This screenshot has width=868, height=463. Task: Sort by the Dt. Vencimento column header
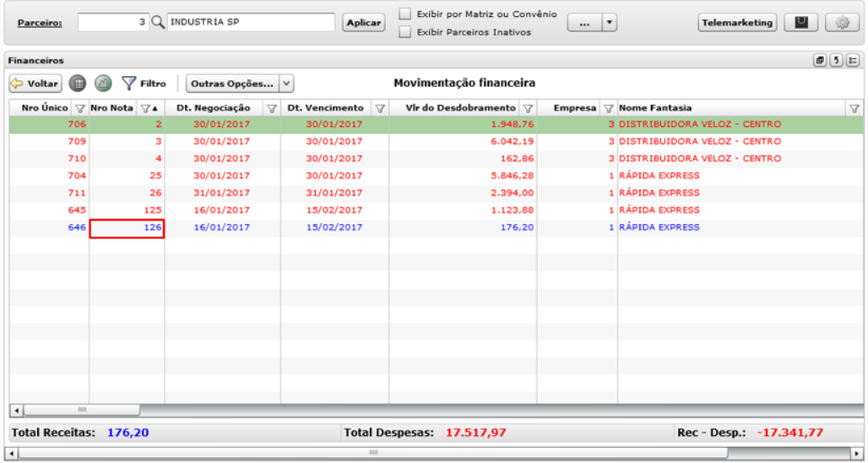tap(326, 108)
